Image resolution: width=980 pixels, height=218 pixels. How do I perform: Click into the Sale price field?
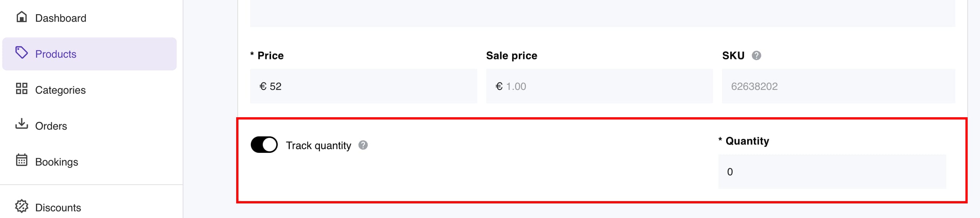click(599, 86)
